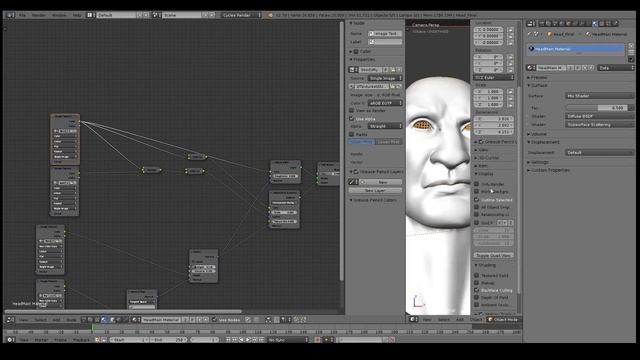Select the Lower First field order button
Viewport: 640px width, 360px height.
389,142
